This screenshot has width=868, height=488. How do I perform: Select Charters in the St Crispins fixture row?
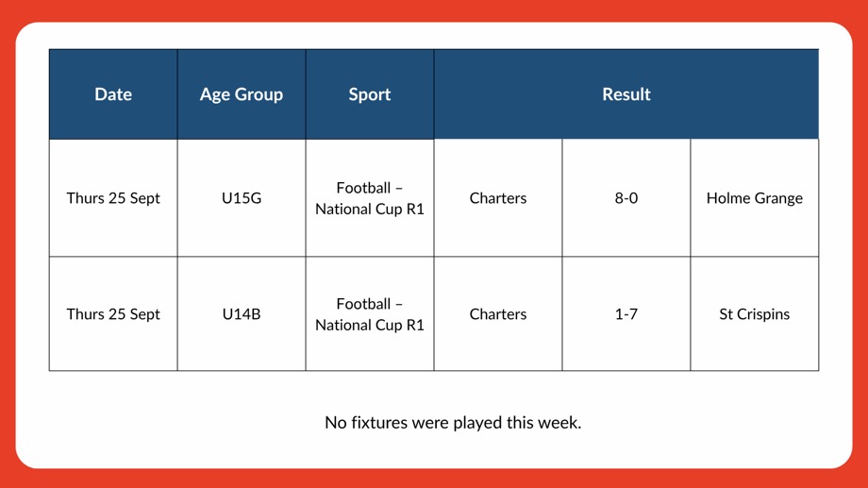click(x=498, y=314)
